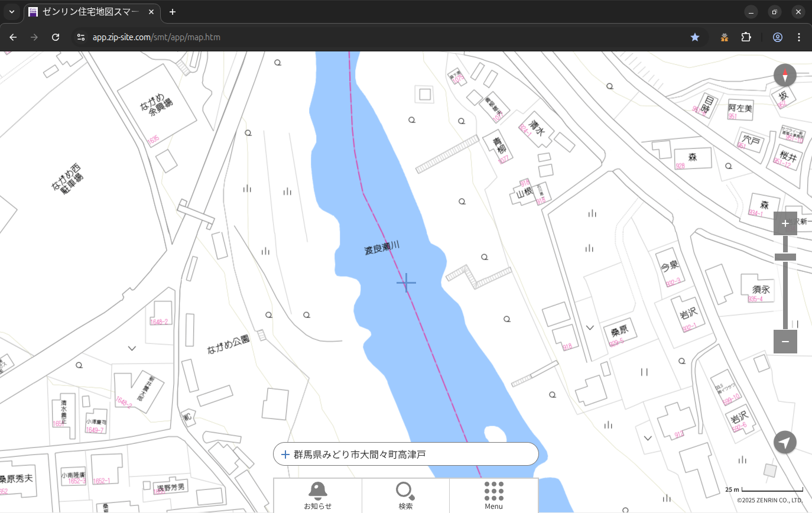The width and height of the screenshot is (812, 513).
Task: Click the compass north indicator icon
Action: click(x=785, y=76)
